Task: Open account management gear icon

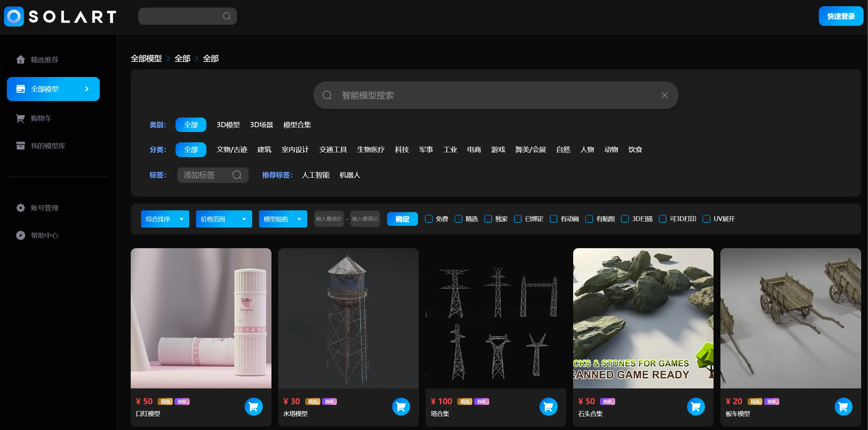Action: click(21, 208)
